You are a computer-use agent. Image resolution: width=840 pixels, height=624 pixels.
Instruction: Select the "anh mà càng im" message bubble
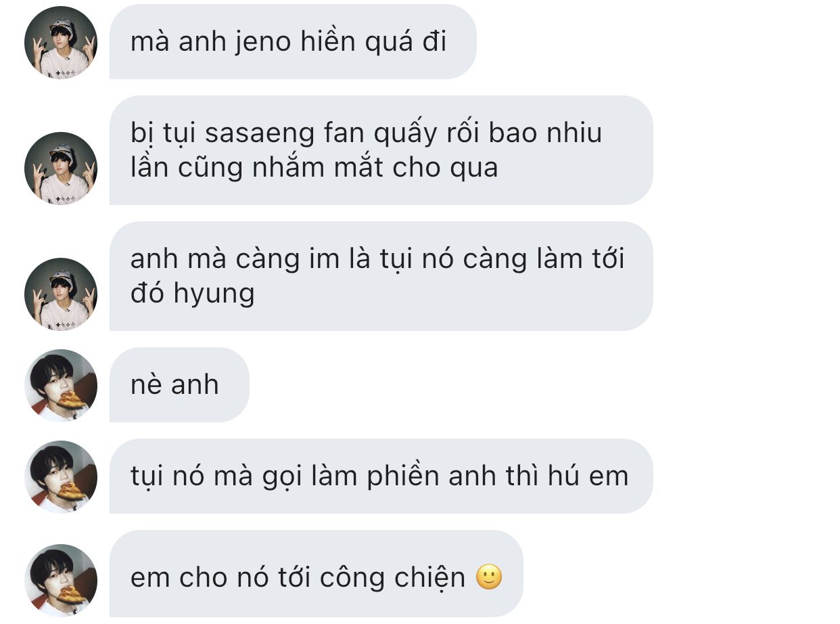point(381,276)
